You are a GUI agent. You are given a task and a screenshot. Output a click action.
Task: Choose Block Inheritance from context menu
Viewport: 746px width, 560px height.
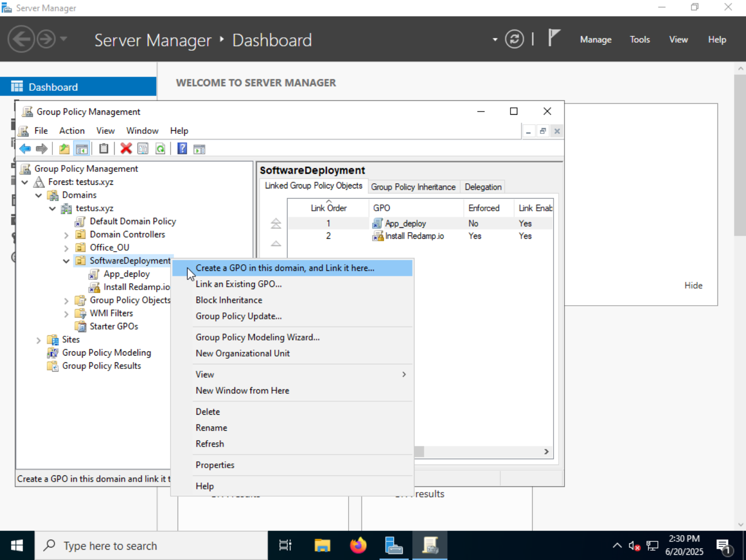point(292,300)
